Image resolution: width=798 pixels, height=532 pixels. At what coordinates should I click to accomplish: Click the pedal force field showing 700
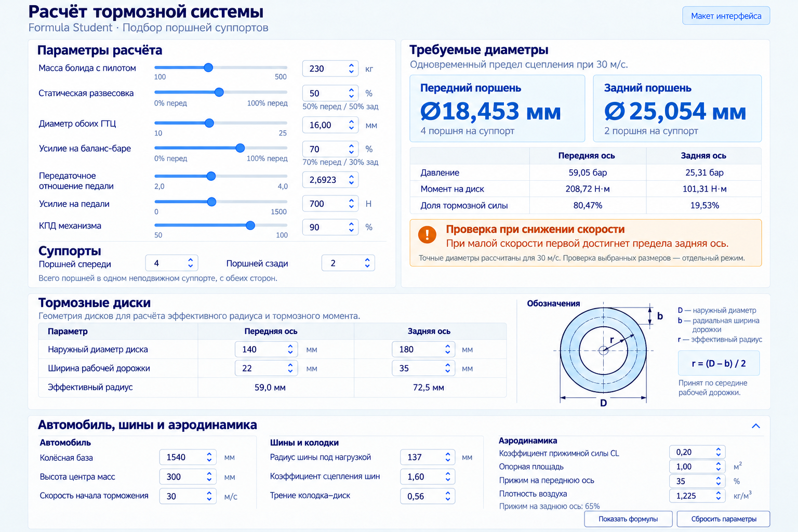coord(330,204)
